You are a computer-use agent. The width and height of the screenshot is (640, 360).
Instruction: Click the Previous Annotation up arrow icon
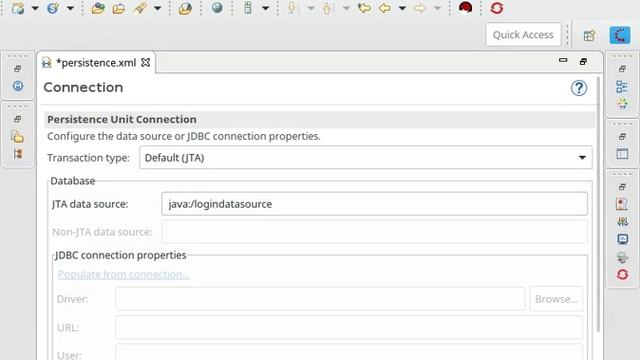(327, 8)
